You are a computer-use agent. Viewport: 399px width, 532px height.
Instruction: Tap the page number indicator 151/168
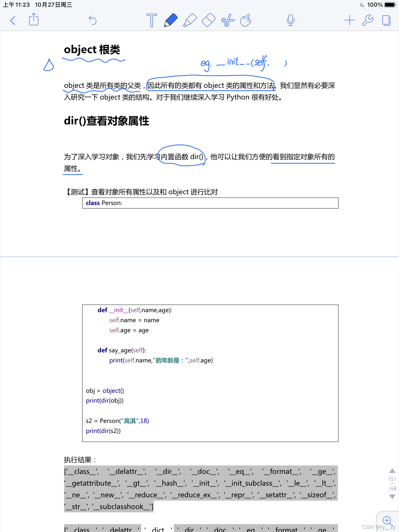click(x=392, y=484)
